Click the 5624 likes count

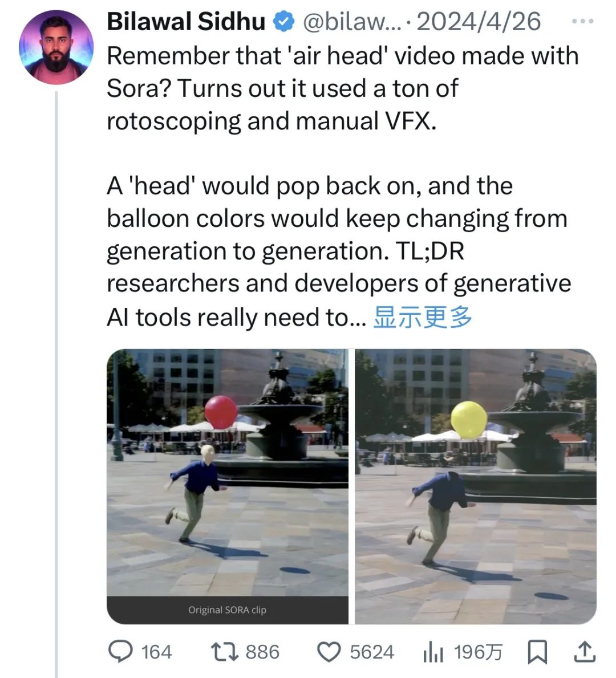tap(372, 652)
